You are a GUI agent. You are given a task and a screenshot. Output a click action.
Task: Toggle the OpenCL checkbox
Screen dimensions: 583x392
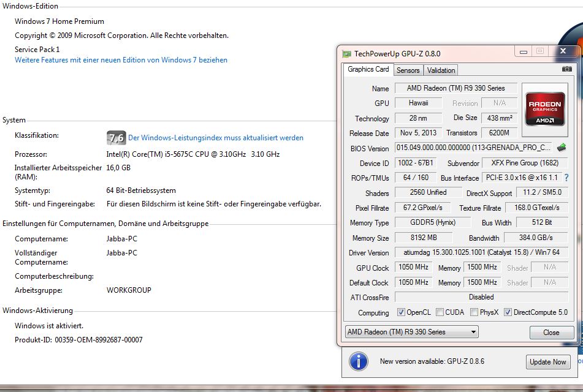401,312
